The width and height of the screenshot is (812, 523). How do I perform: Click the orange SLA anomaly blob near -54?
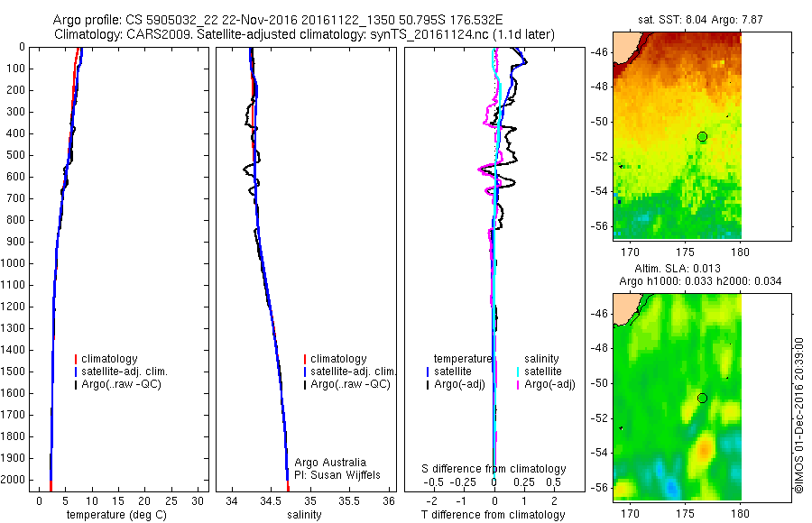point(704,449)
